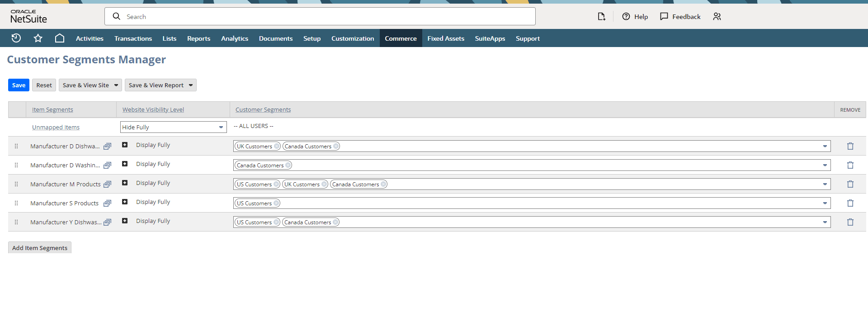
Task: Open Save & View Site dropdown arrow
Action: (116, 85)
